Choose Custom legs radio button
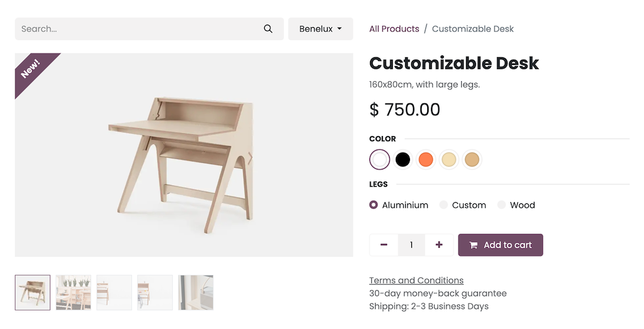Screen dimensions: 644x329 [444, 205]
